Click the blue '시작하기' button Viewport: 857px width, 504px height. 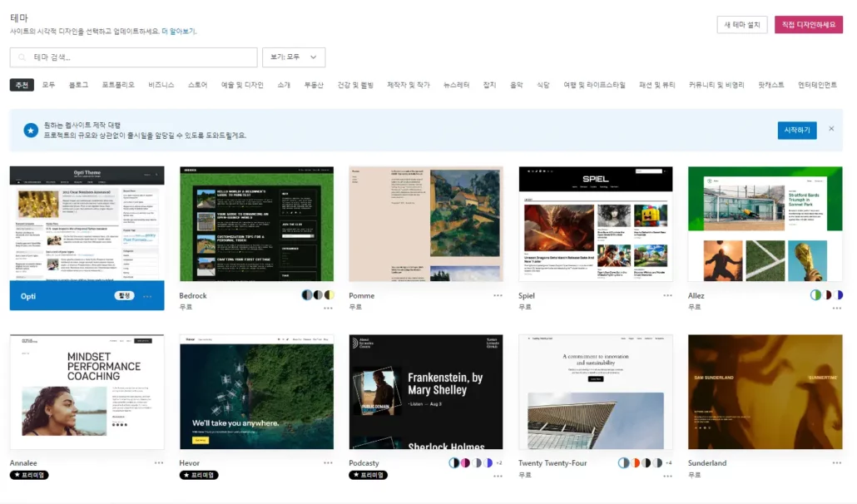797,130
